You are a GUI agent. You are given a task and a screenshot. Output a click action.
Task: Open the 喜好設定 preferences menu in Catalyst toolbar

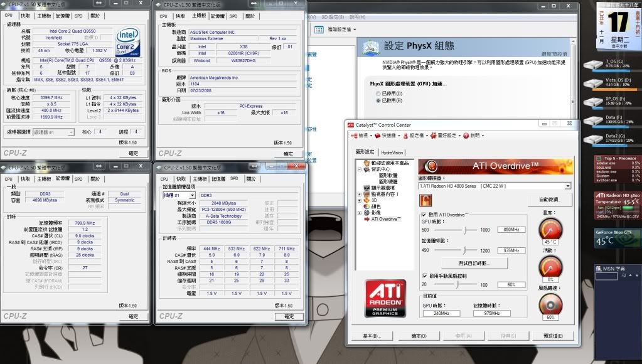[446, 136]
